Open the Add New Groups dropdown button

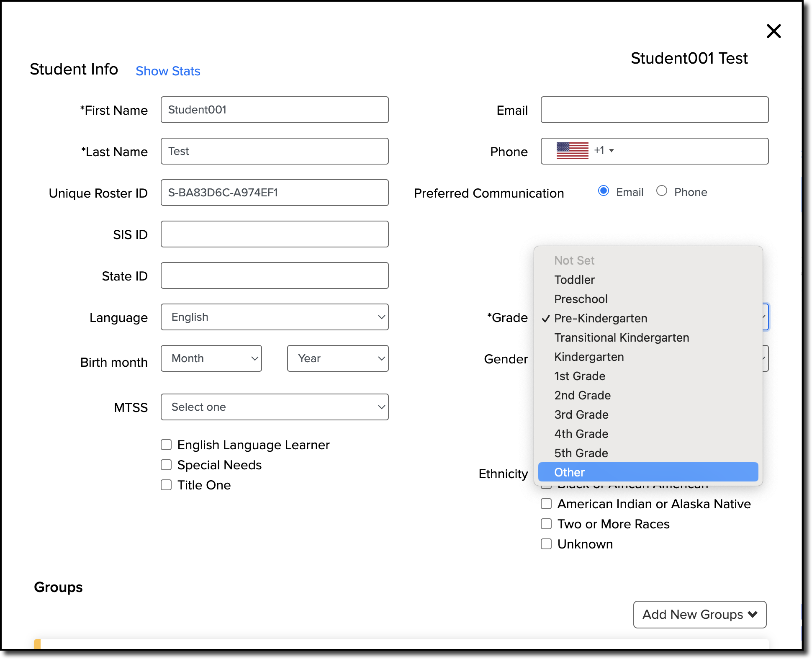point(700,615)
